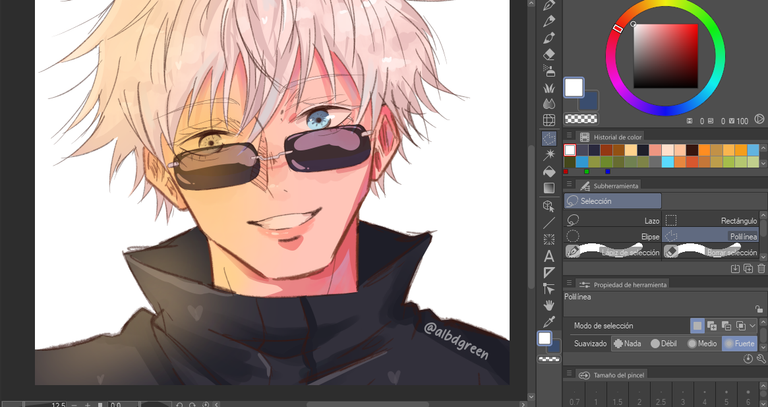Select the Decoration (grass) tool

coord(549,88)
